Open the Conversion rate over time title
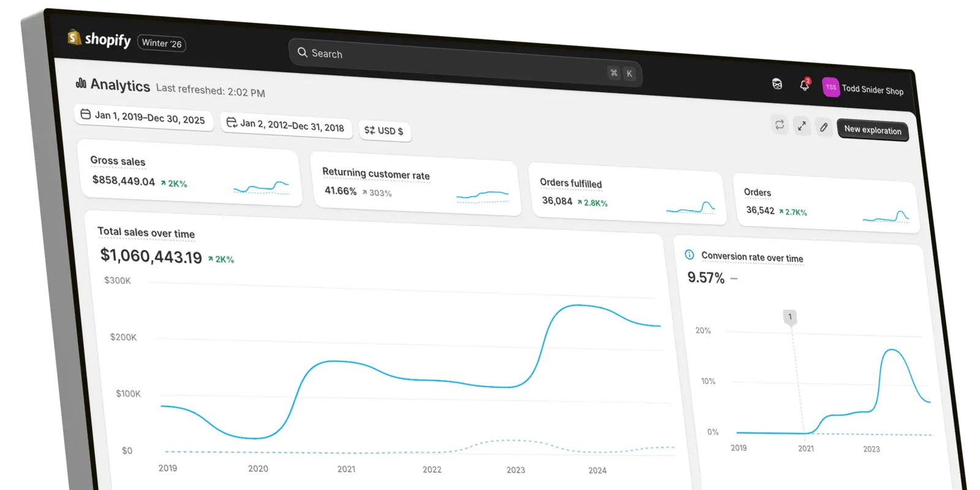The width and height of the screenshot is (980, 490). pyautogui.click(x=752, y=257)
